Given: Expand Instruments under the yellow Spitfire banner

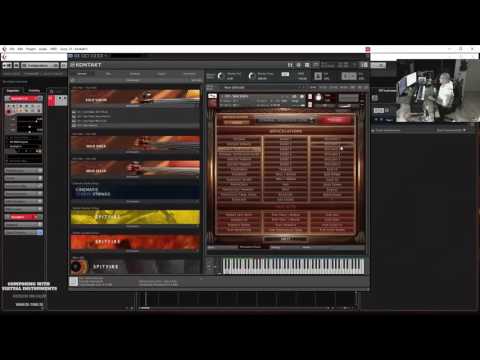Looking at the screenshot, I should [x=133, y=227].
